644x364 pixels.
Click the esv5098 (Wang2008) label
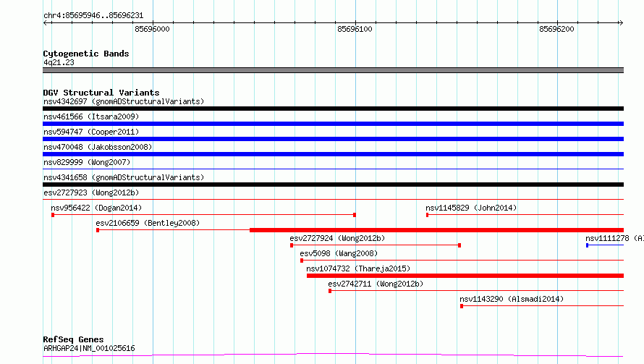339,253
